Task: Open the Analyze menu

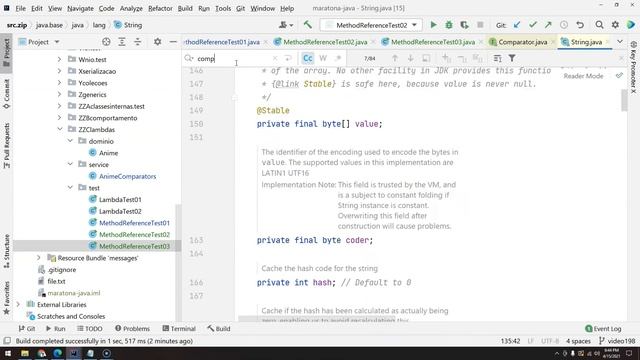Action: point(131,8)
